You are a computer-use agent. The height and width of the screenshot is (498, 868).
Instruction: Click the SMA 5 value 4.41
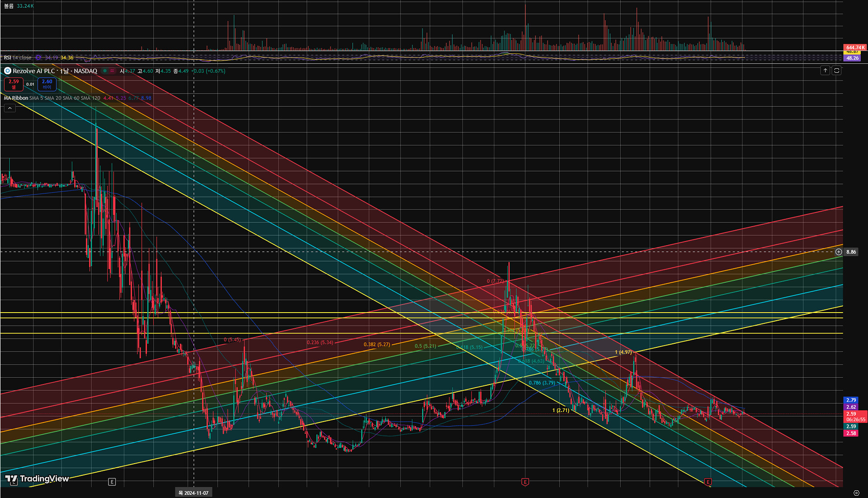(x=108, y=98)
